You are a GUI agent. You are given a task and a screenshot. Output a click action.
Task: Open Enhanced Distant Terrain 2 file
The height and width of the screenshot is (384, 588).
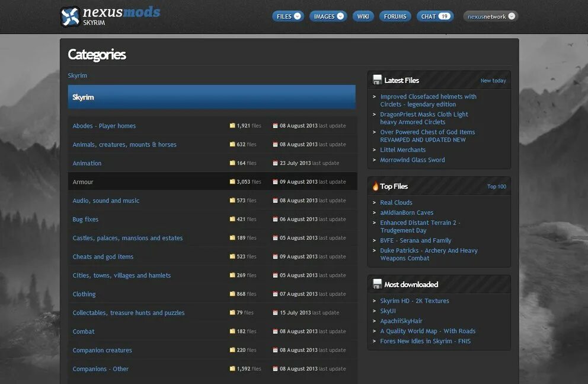420,226
